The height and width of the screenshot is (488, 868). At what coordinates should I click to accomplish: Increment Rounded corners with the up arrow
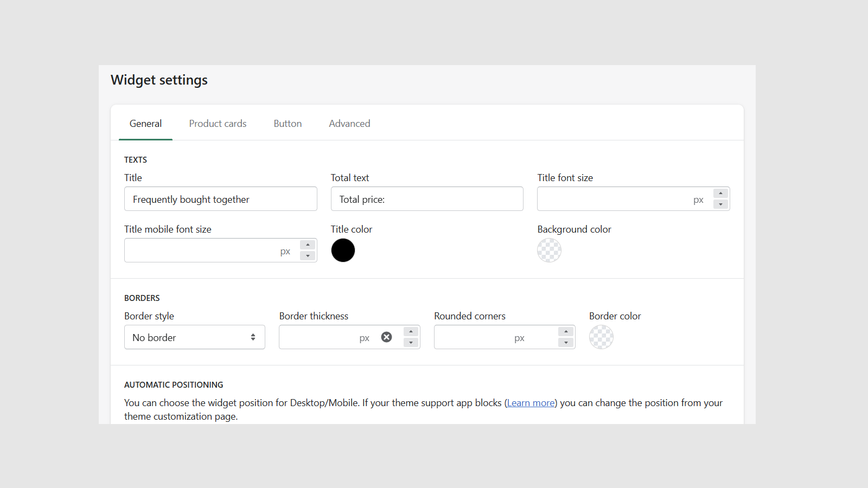[x=566, y=331]
